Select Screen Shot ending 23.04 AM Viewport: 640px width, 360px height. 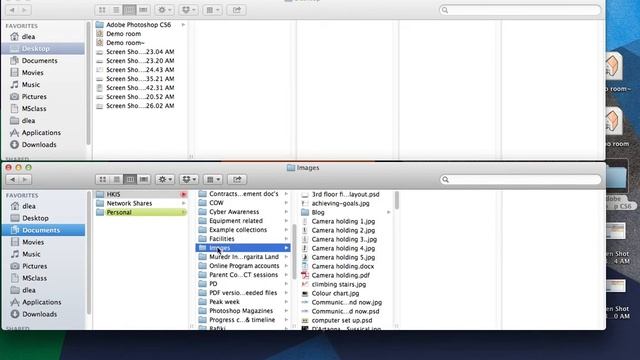click(140, 52)
